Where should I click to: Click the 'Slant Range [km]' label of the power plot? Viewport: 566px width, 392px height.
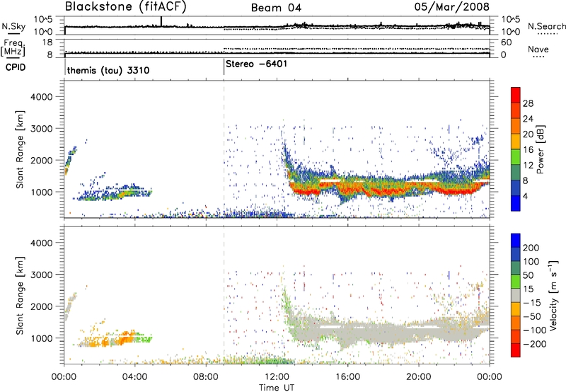coord(20,149)
